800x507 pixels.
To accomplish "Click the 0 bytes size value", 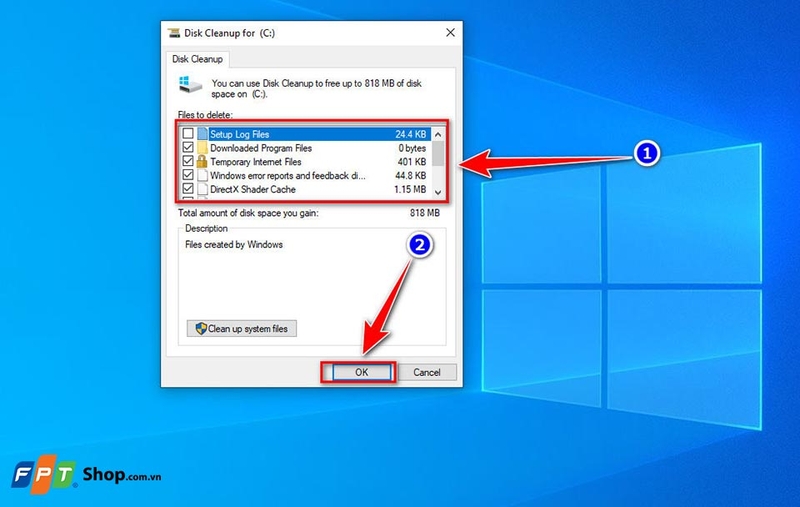I will [412, 148].
